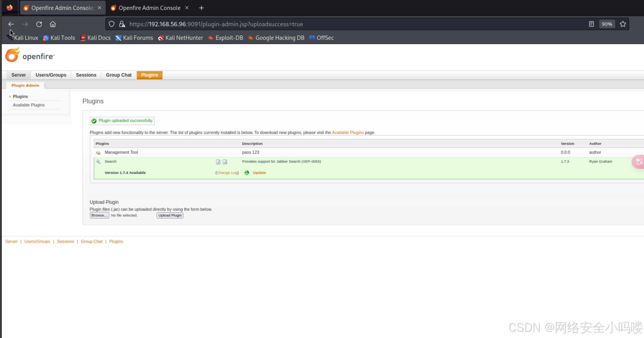Switch to the Server tab
644x338 pixels.
click(19, 75)
